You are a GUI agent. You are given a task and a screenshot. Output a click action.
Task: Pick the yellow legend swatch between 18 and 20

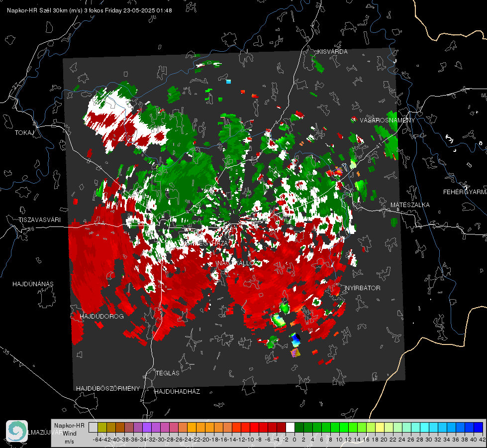[x=380, y=428]
